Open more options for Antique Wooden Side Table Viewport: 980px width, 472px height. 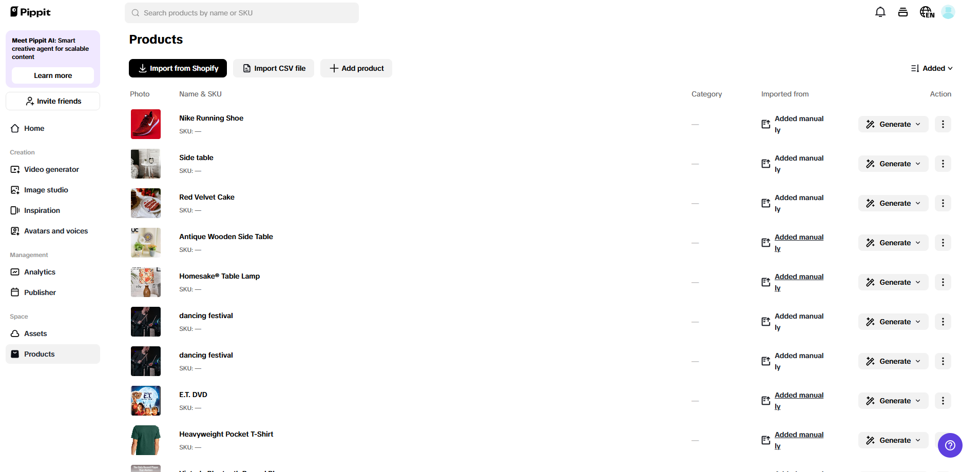click(x=943, y=243)
